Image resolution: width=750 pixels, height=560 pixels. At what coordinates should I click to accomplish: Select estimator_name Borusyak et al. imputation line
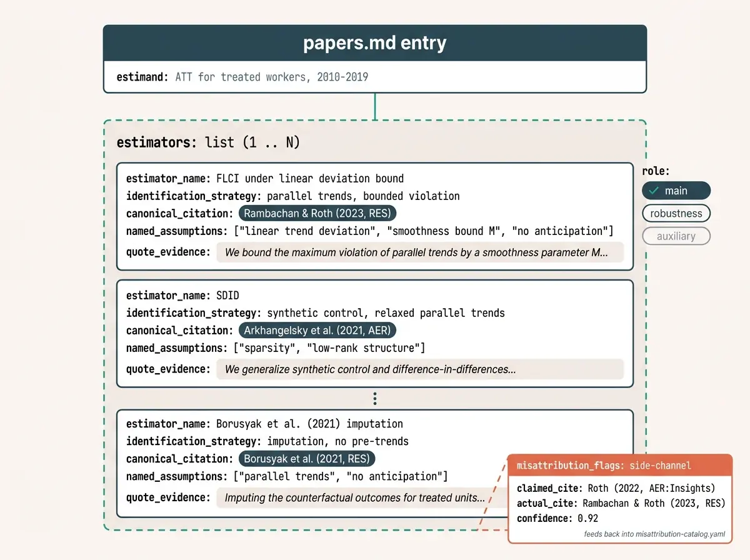(x=265, y=424)
